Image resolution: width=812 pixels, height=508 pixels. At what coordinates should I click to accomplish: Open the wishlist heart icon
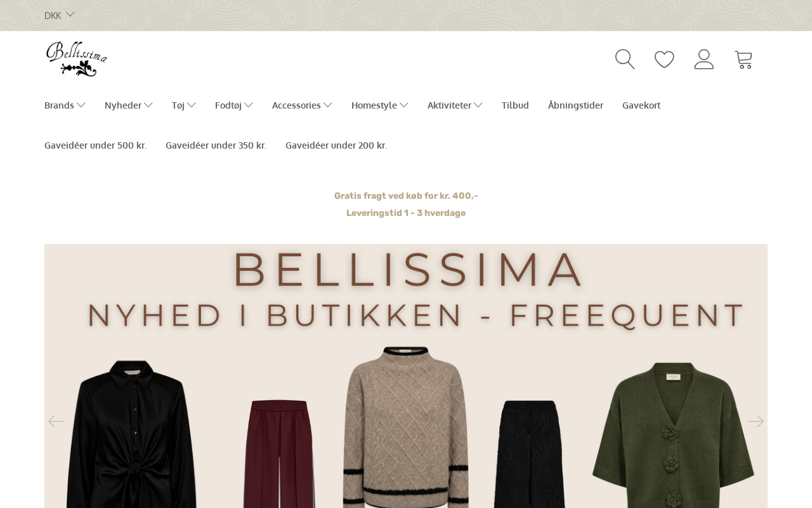(664, 59)
